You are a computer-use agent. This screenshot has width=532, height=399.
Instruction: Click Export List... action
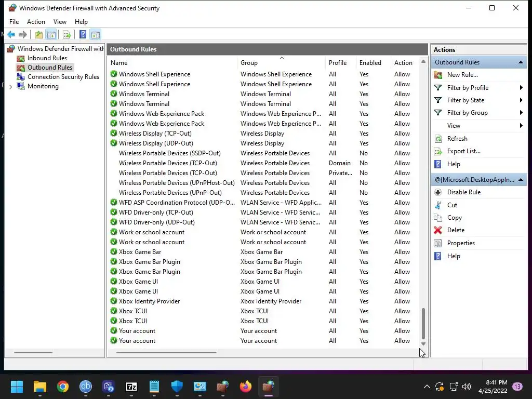coord(463,151)
